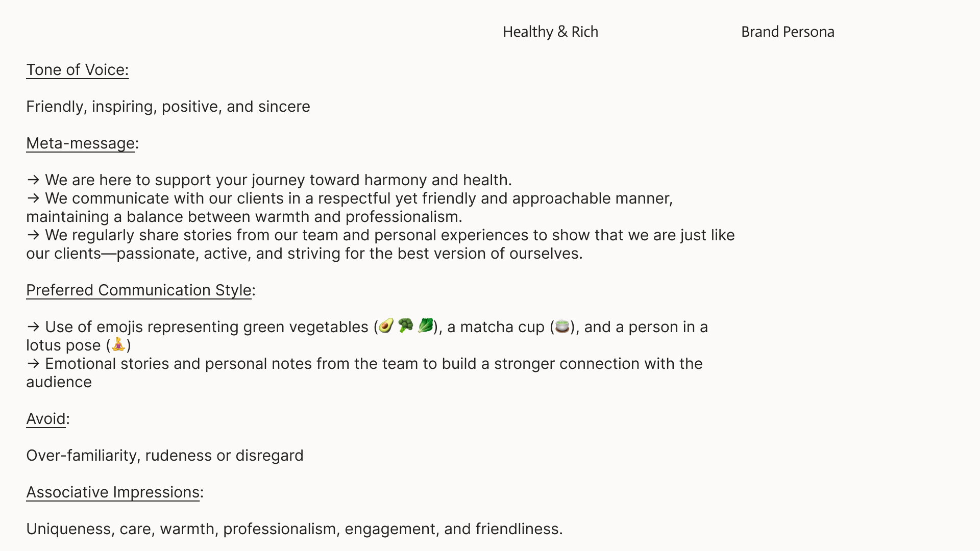Select the "Tone of Voice" underlined heading
Screen dimensions: 980x551
pyautogui.click(x=77, y=70)
